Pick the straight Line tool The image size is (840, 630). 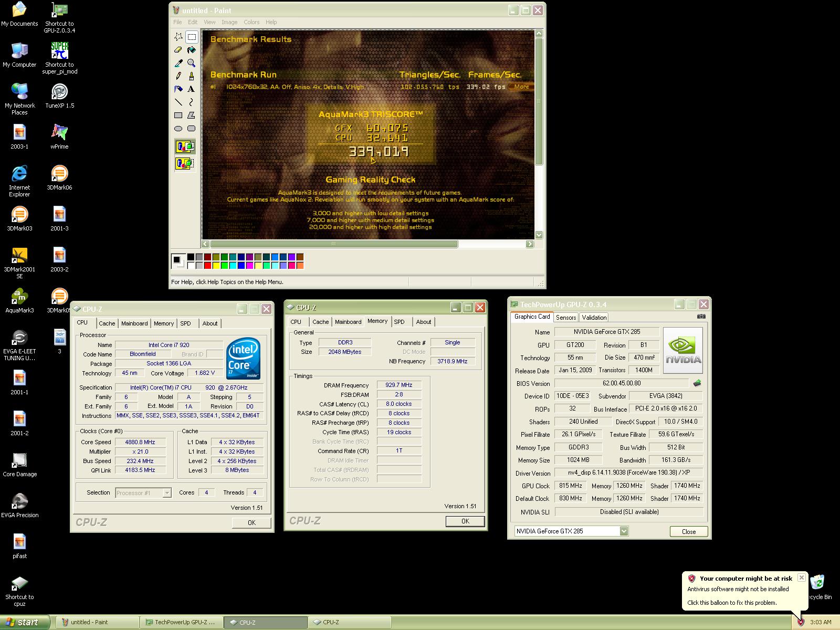tap(178, 102)
